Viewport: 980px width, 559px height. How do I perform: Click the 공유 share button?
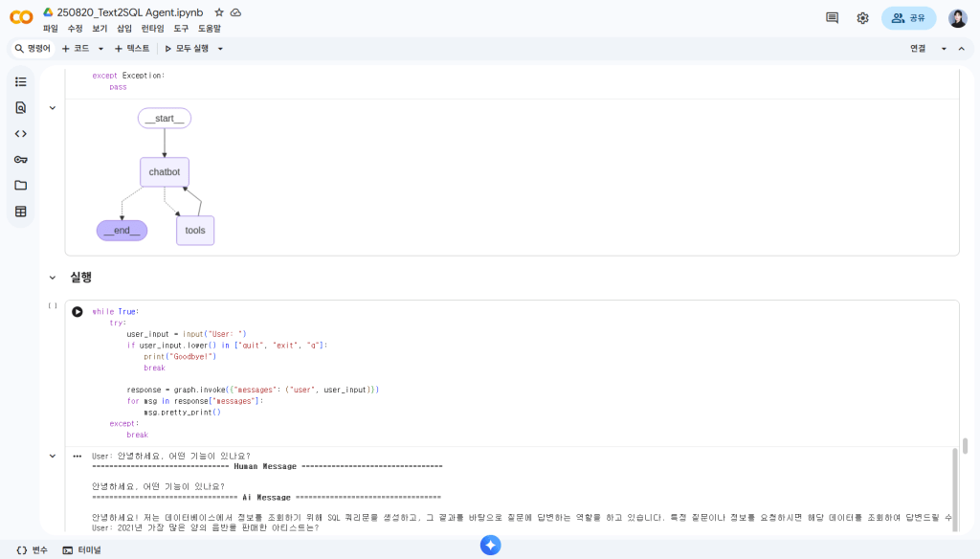(x=908, y=18)
